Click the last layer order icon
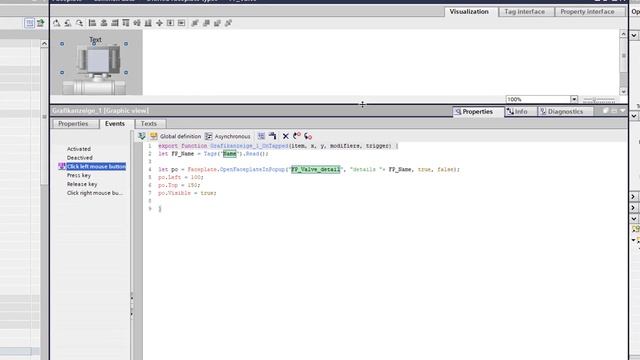The height and width of the screenshot is (360, 640). click(x=229, y=23)
